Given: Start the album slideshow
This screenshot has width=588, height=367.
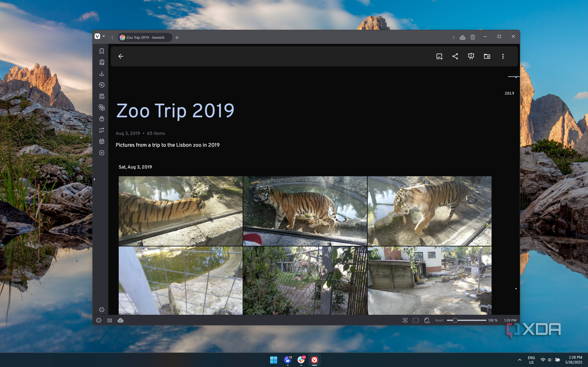Looking at the screenshot, I should point(471,56).
